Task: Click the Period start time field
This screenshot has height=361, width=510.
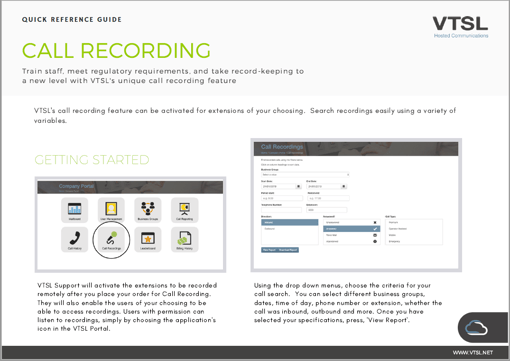Action: pyautogui.click(x=282, y=198)
